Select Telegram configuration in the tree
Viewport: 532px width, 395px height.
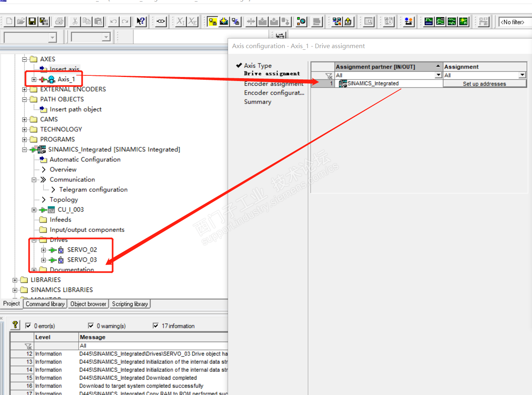pos(94,190)
